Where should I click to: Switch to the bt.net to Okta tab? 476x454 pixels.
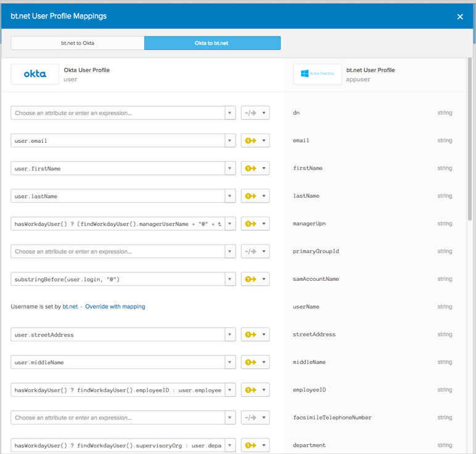pyautogui.click(x=78, y=43)
